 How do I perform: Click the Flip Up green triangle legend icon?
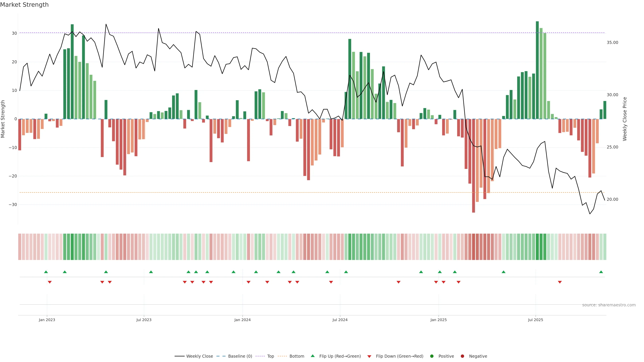click(x=312, y=356)
